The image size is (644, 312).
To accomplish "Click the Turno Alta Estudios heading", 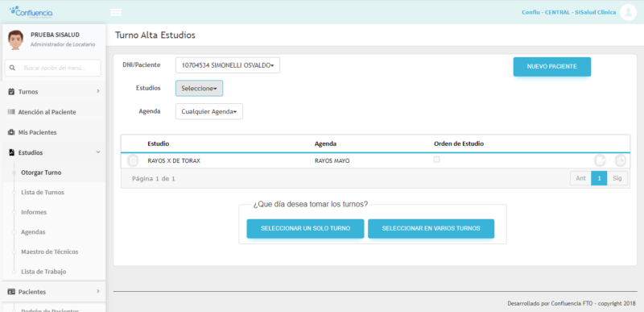I will (155, 35).
